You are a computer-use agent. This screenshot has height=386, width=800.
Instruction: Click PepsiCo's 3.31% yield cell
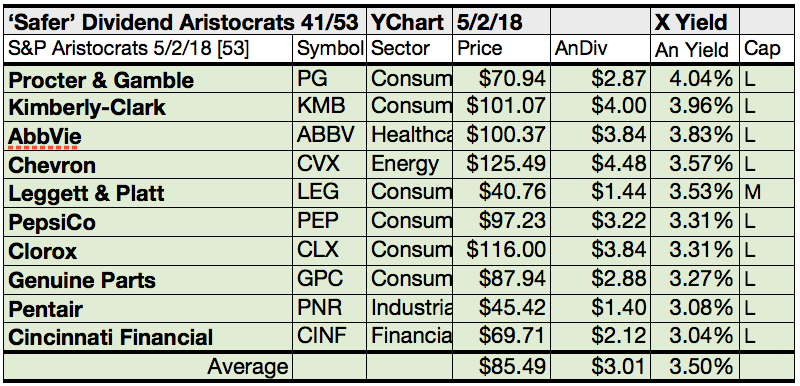[x=695, y=221]
